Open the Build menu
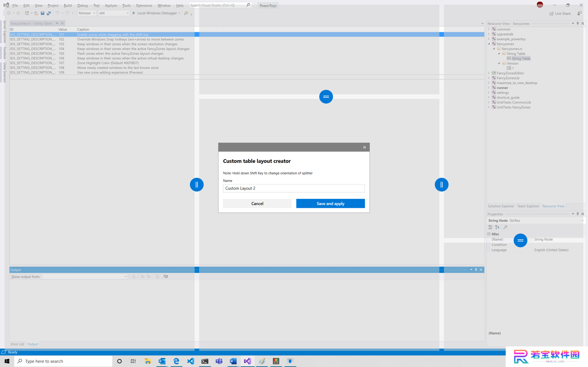The width and height of the screenshot is (588, 367). [67, 5]
